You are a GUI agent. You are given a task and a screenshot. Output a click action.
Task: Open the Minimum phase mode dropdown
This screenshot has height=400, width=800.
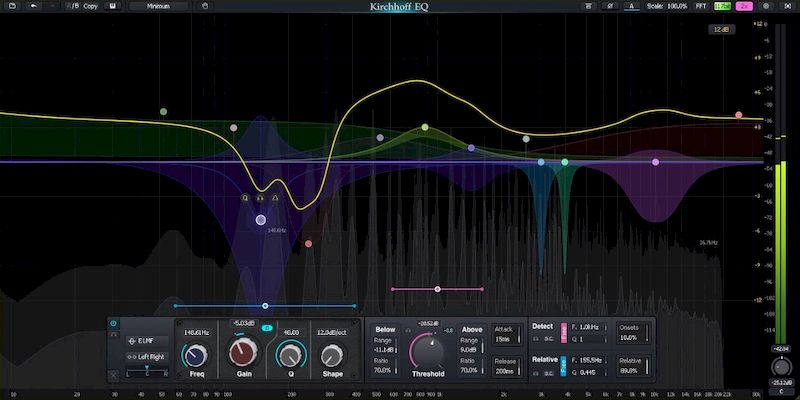pos(158,6)
